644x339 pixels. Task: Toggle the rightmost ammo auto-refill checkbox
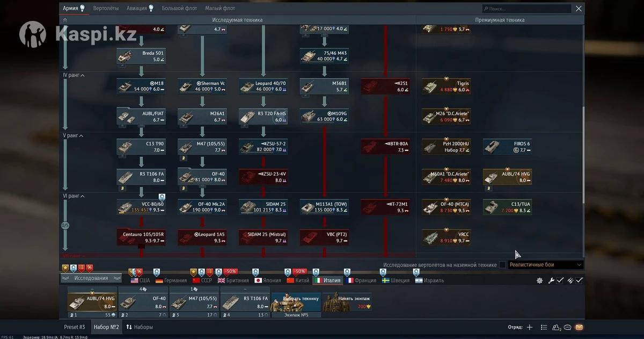(579, 280)
